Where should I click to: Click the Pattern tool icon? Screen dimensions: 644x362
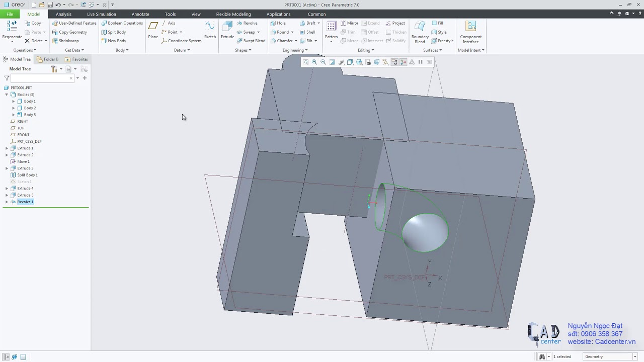331,27
